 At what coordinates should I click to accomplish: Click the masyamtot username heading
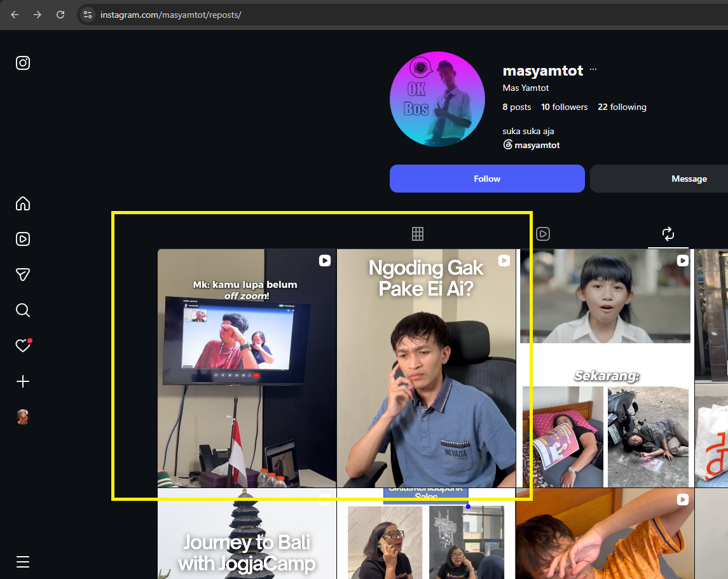click(543, 70)
